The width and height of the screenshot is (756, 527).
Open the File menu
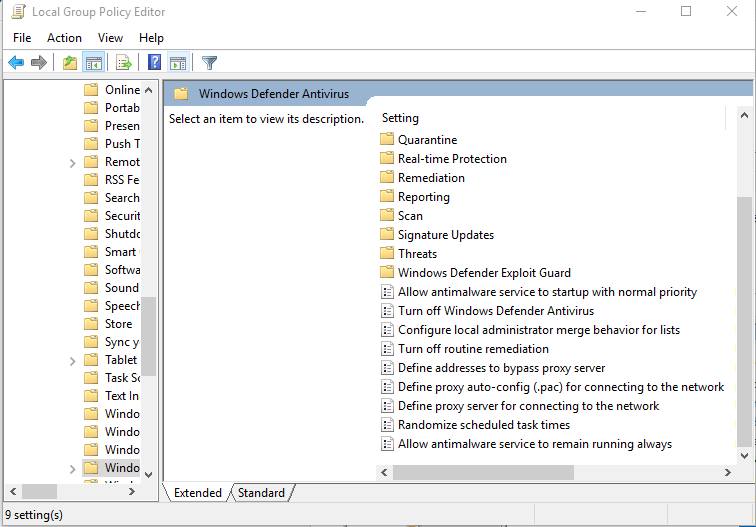[x=22, y=38]
